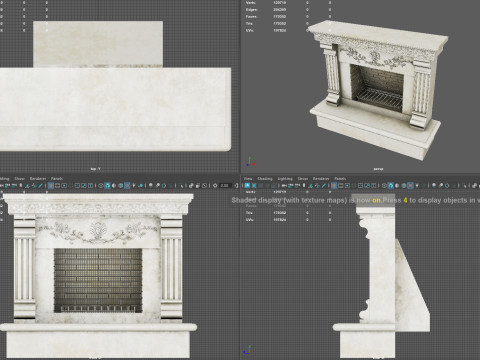Click use default material icon in front view panel
Screen dimensions: 480x360
pyautogui.click(x=114, y=185)
